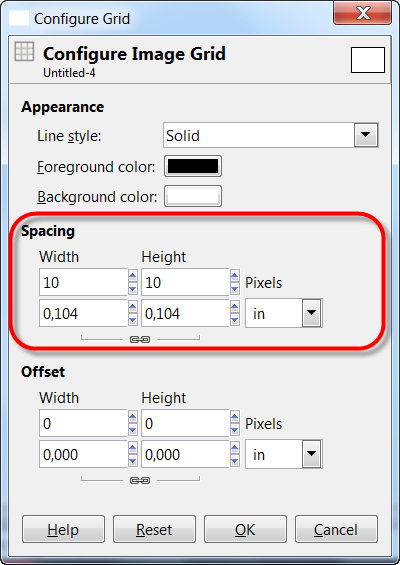This screenshot has height=565, width=400.
Task: Increase Spacing Width inches value up arrow
Action: click(x=133, y=307)
